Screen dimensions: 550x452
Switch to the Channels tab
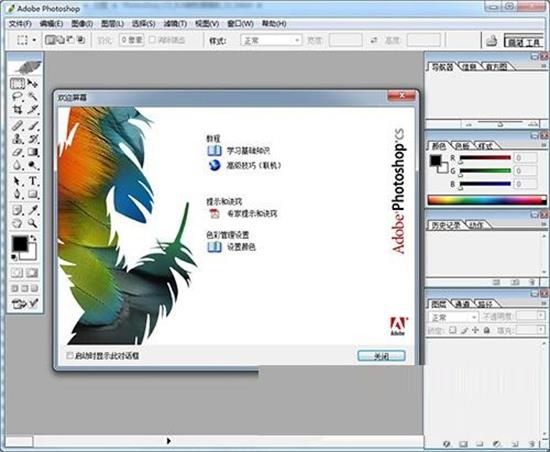pyautogui.click(x=462, y=304)
